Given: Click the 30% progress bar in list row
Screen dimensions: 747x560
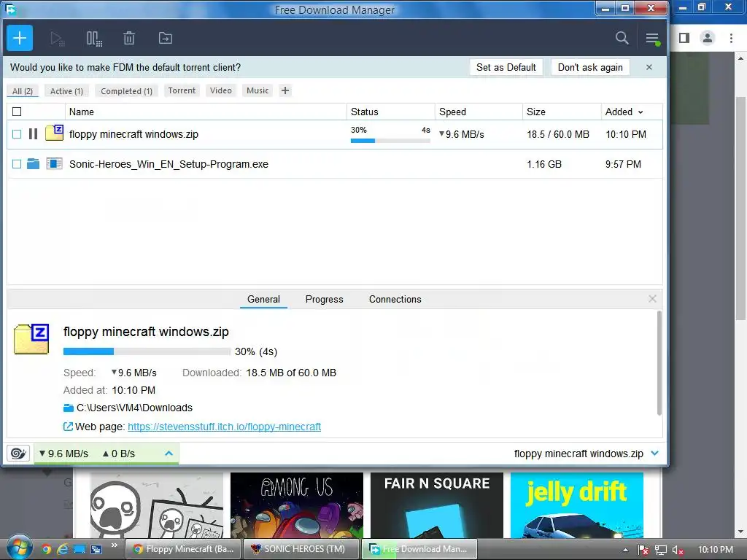Looking at the screenshot, I should [x=390, y=141].
